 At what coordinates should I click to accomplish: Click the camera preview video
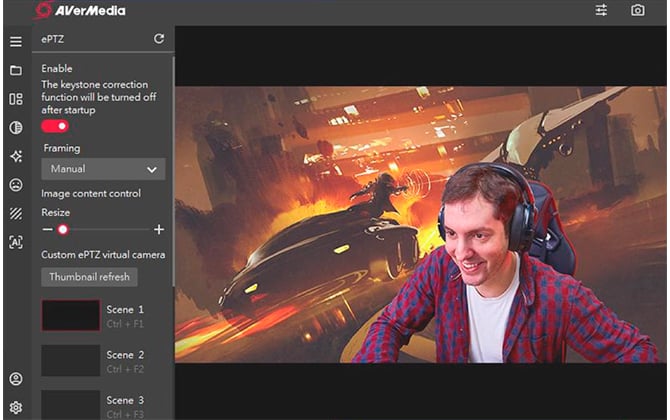[420, 225]
